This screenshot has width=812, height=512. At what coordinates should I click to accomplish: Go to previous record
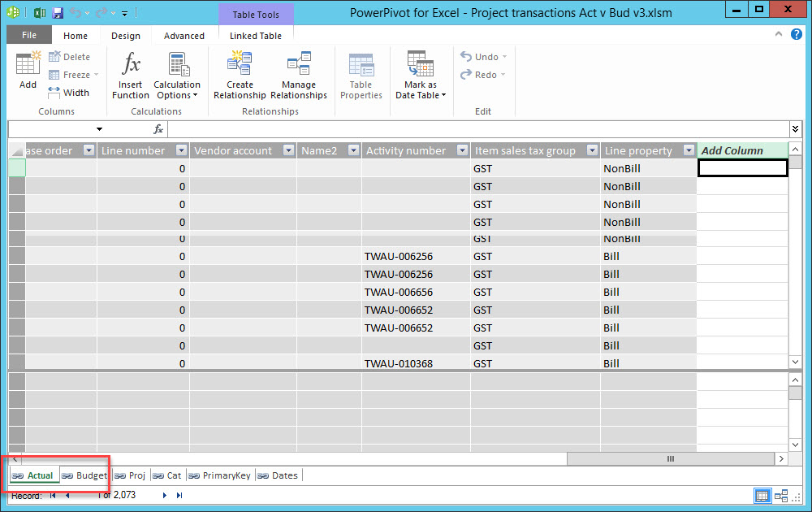click(x=67, y=496)
